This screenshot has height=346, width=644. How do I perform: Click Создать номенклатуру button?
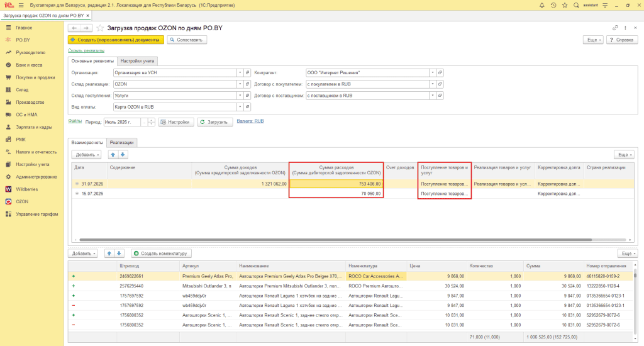162,254
